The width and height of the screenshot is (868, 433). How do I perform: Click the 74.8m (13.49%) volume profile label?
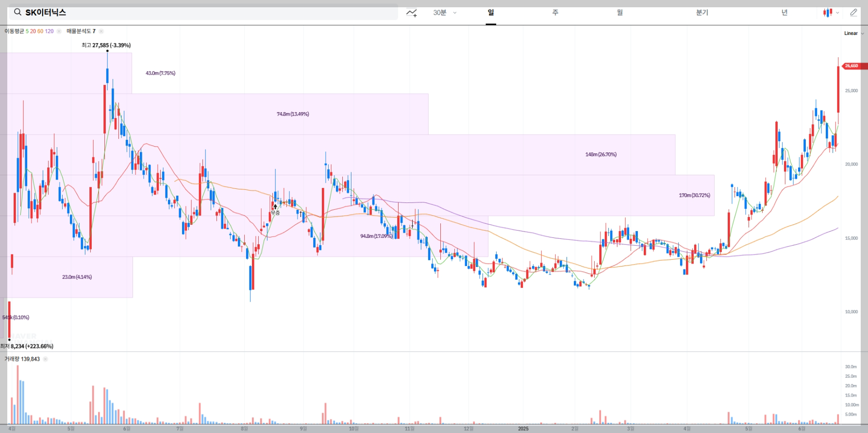(x=293, y=114)
